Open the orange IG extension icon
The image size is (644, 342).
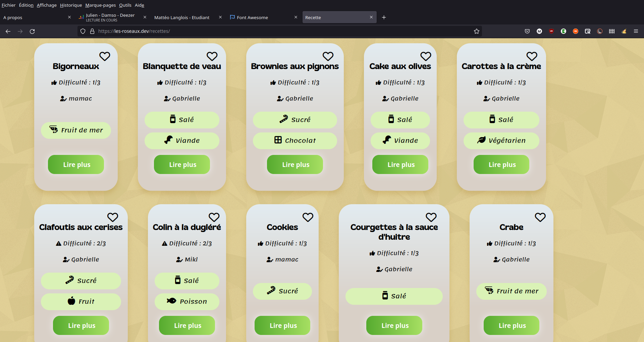pyautogui.click(x=576, y=31)
